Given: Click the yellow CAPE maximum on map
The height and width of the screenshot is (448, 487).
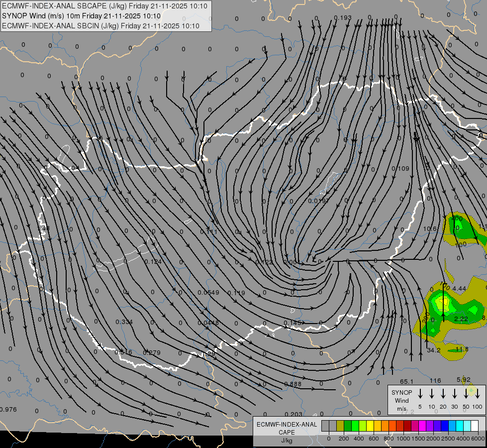Looking at the screenshot, I should pos(445,301).
